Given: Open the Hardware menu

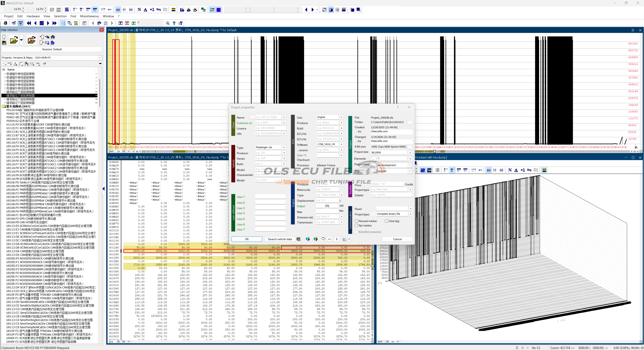Looking at the screenshot, I should tap(33, 16).
